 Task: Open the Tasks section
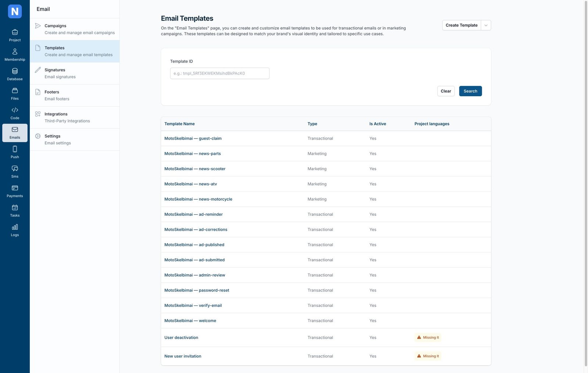(15, 211)
